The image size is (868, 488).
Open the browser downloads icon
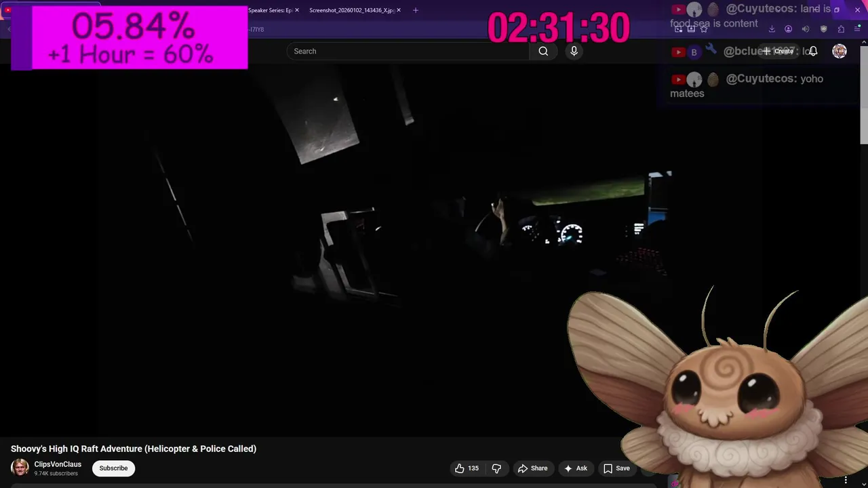[x=772, y=29]
